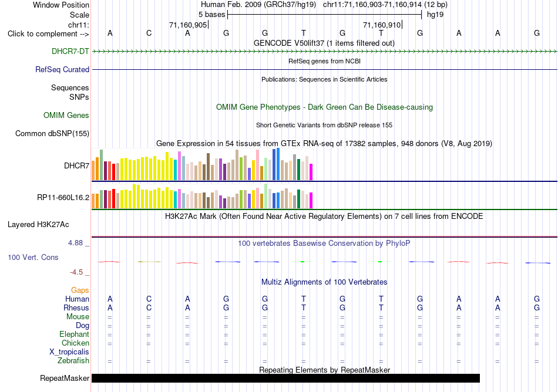Click the '5 bases' scale text
Viewport: 558px width, 392px height.
211,15
